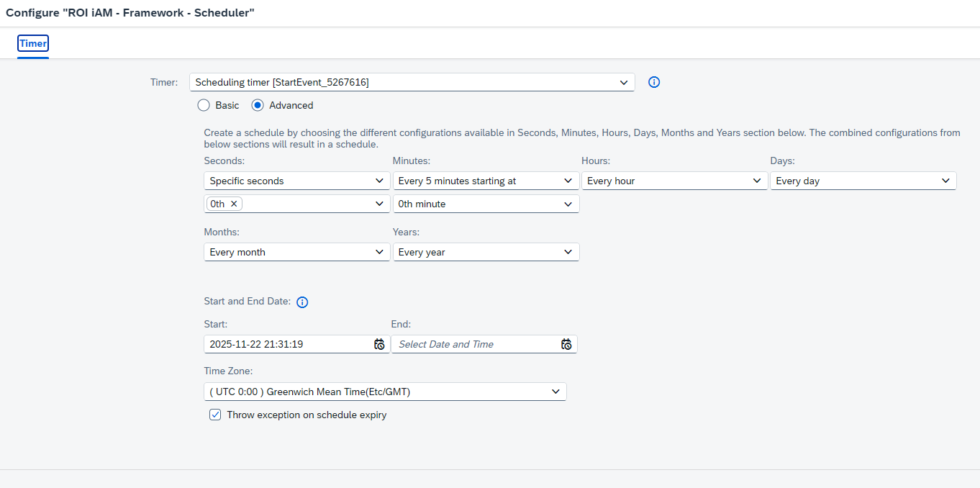Image resolution: width=980 pixels, height=488 pixels.
Task: Open the Scheduling timer dropdown
Action: (624, 82)
